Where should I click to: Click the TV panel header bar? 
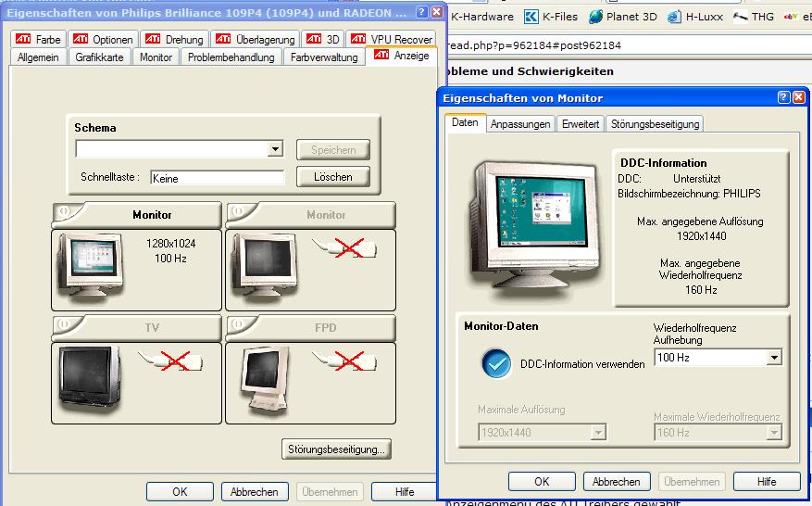click(x=137, y=327)
